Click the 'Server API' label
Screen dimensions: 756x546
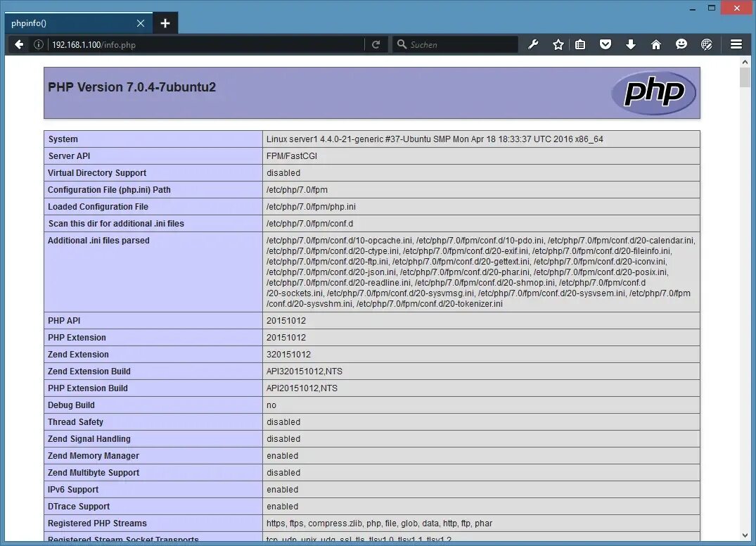[69, 155]
